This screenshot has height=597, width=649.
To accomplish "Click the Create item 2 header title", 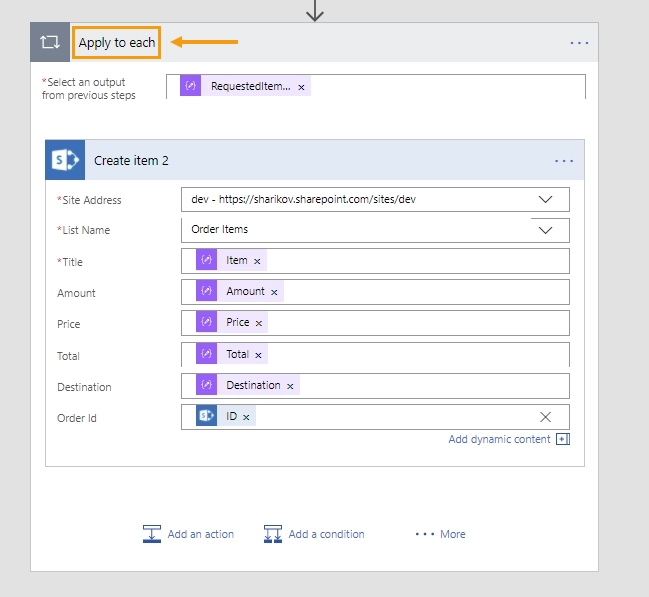I will coord(131,161).
